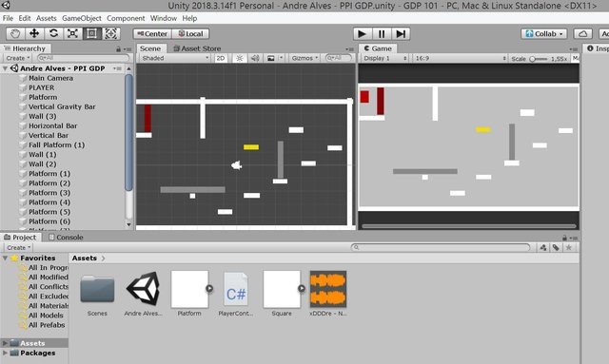
Task: Select the Game tab
Action: [x=378, y=48]
